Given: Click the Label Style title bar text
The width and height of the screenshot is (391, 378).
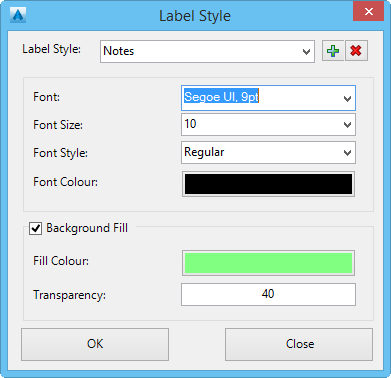Looking at the screenshot, I should click(195, 16).
